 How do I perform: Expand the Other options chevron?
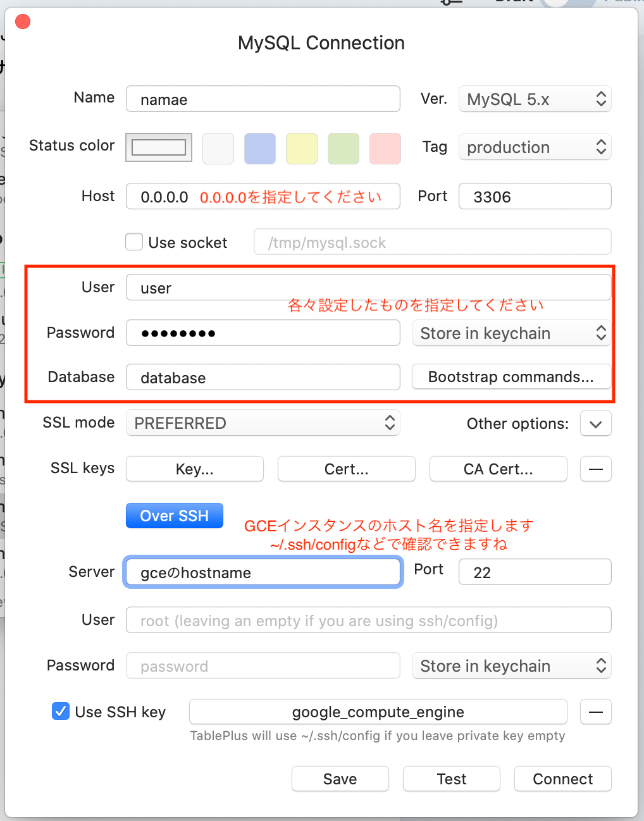point(596,424)
